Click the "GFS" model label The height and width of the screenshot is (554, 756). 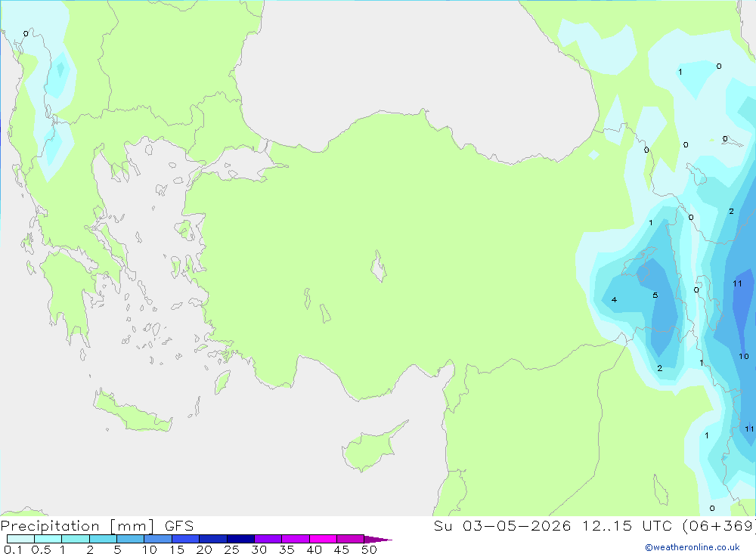tap(179, 526)
